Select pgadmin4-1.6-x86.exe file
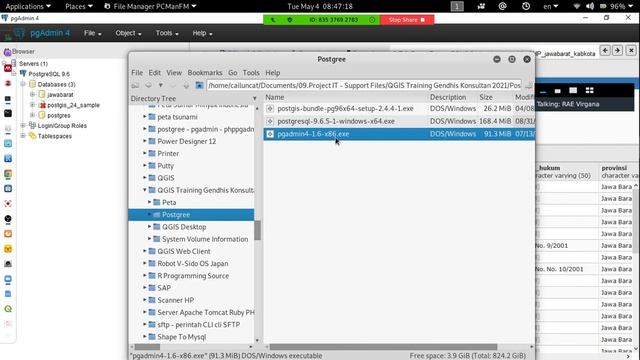The height and width of the screenshot is (360, 640). tap(313, 134)
